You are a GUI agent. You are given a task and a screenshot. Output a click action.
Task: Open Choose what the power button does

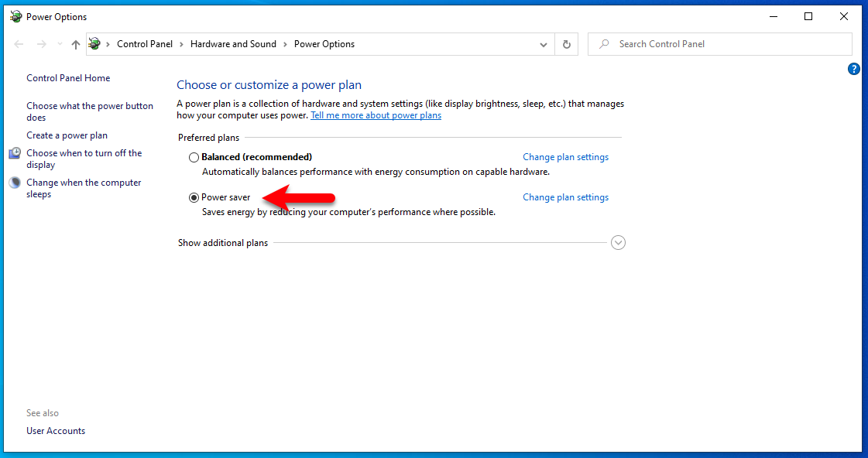coord(90,111)
